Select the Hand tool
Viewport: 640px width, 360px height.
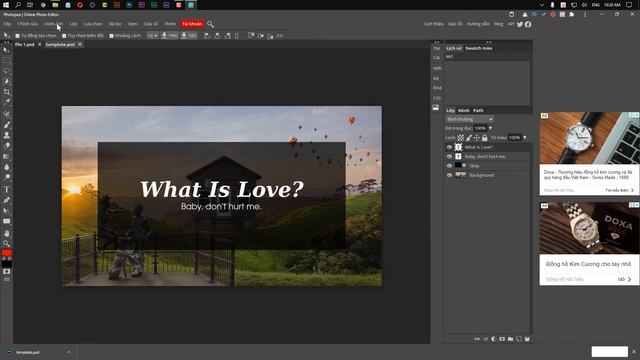pyautogui.click(x=6, y=233)
